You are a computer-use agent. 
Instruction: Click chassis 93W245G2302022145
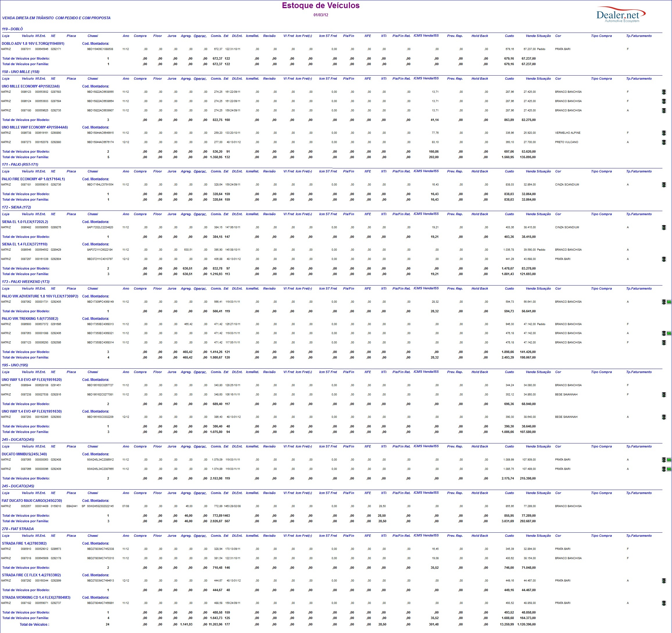(x=100, y=506)
